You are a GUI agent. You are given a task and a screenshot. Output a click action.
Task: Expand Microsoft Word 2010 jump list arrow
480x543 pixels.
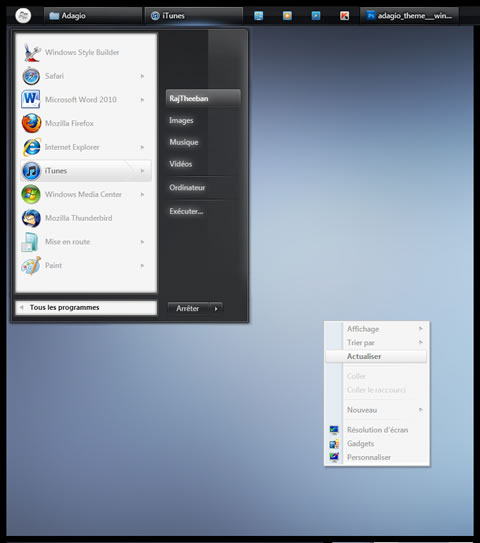pos(142,100)
